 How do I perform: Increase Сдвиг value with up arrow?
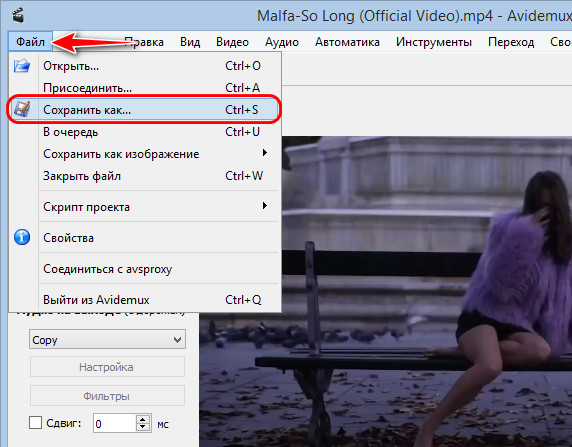[x=143, y=419]
